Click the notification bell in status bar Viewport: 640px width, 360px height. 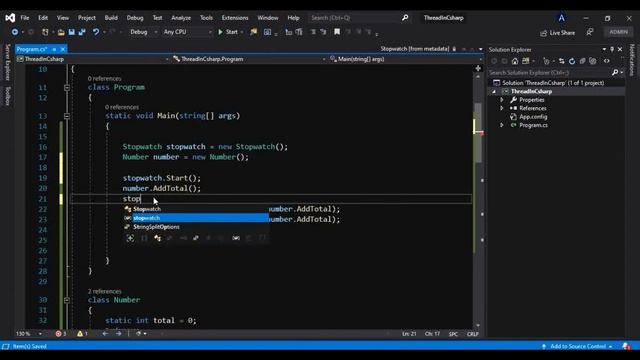[x=626, y=346]
